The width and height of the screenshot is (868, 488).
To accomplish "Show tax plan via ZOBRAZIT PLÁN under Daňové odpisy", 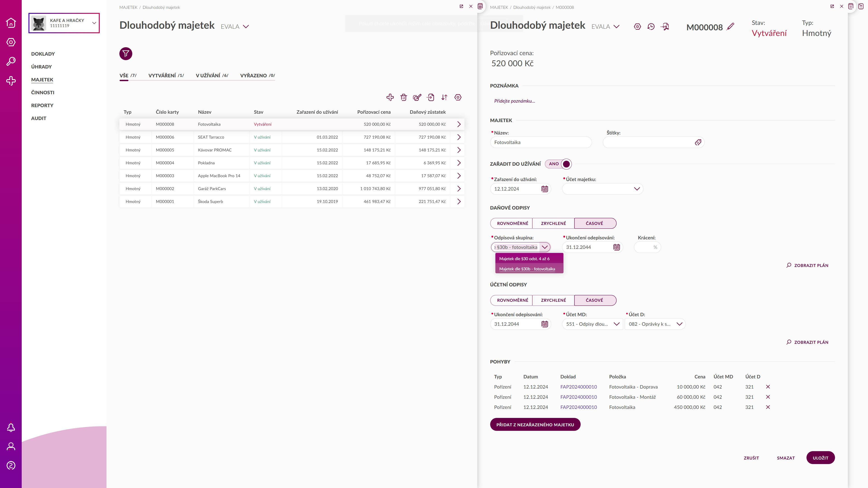I will click(x=807, y=265).
